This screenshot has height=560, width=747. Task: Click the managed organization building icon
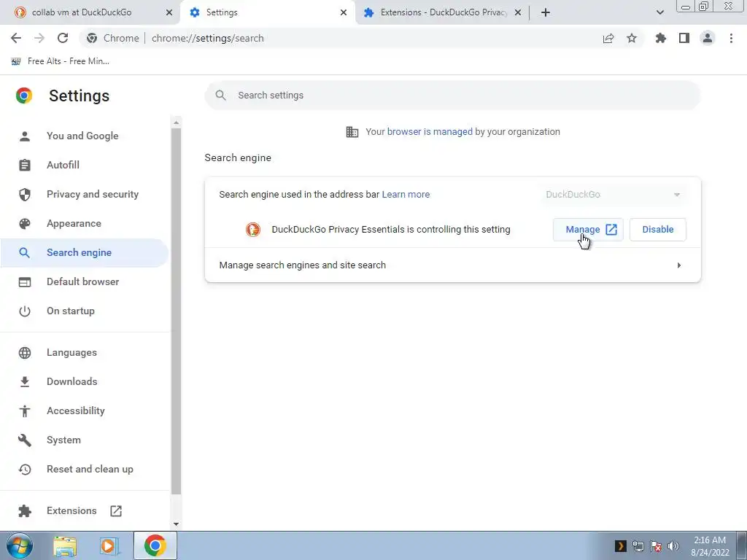pyautogui.click(x=352, y=132)
